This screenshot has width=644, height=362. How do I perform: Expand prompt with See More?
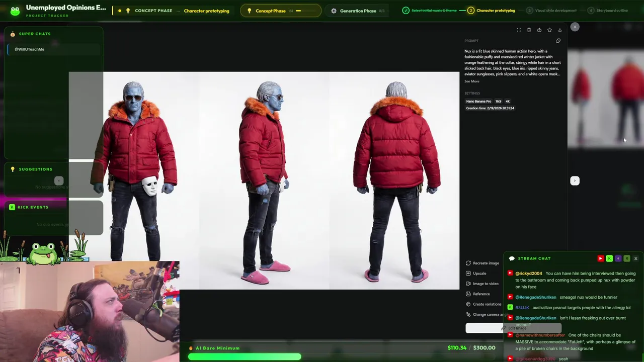(472, 81)
